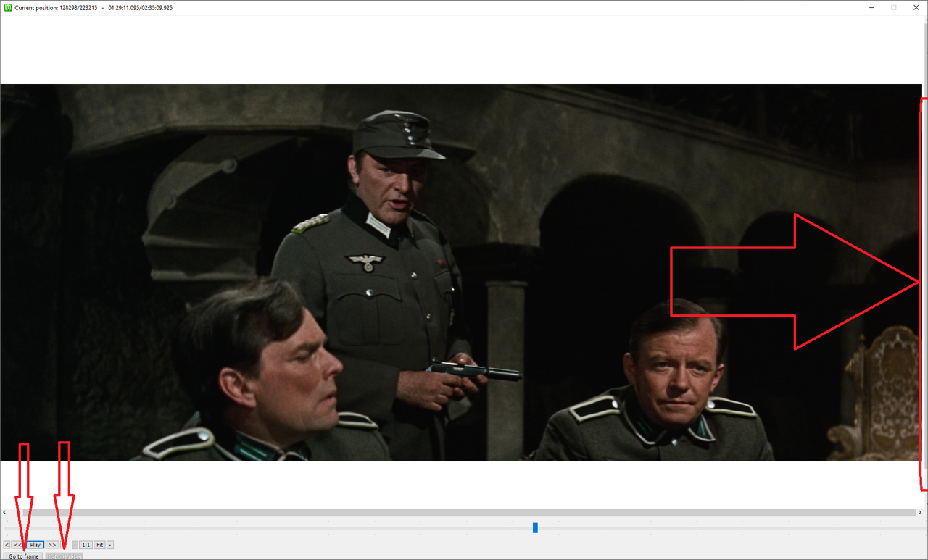Screen dimensions: 928x560
Task: Click the app icon in the title bar
Action: click(9, 7)
